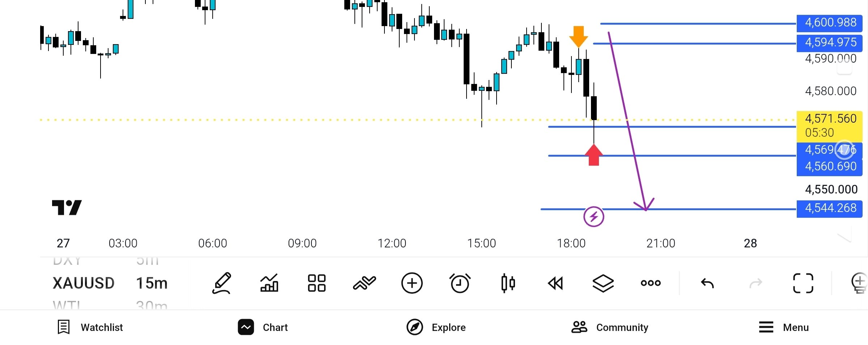Select the 4,544.268 price level label
This screenshot has height=345, width=868.
(829, 208)
